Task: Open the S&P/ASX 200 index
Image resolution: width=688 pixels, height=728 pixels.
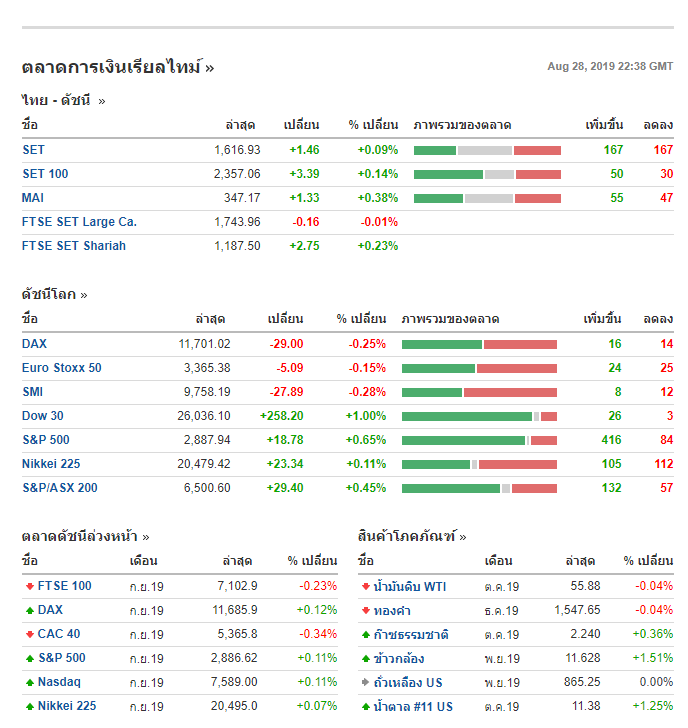Action: (x=60, y=488)
